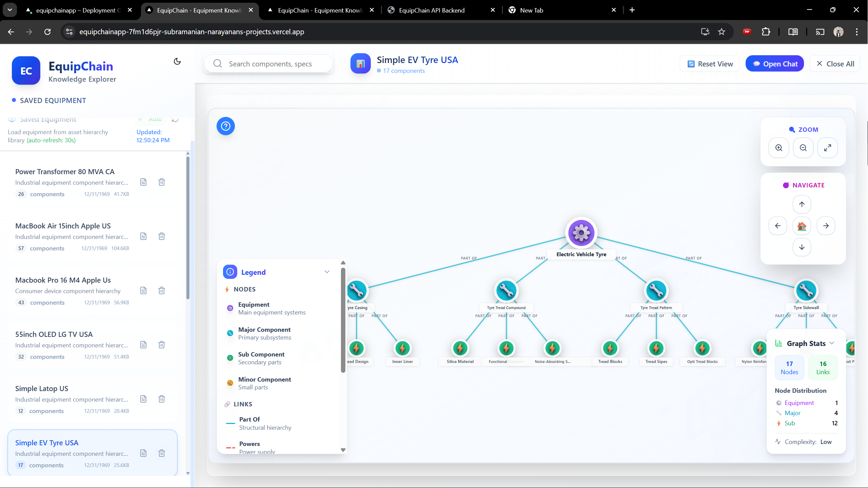Collapse the Graph Stats panel chevron

832,343
